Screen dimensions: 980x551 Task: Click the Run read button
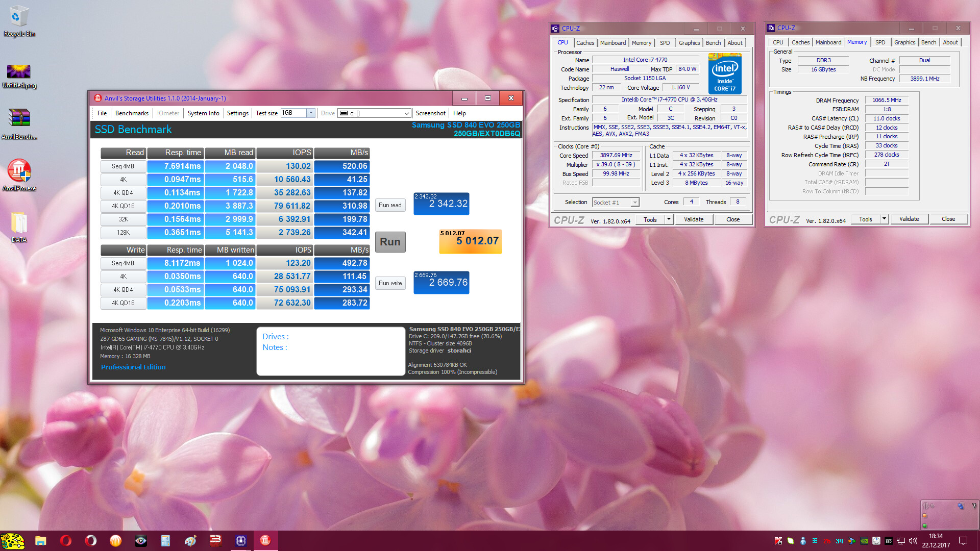390,205
